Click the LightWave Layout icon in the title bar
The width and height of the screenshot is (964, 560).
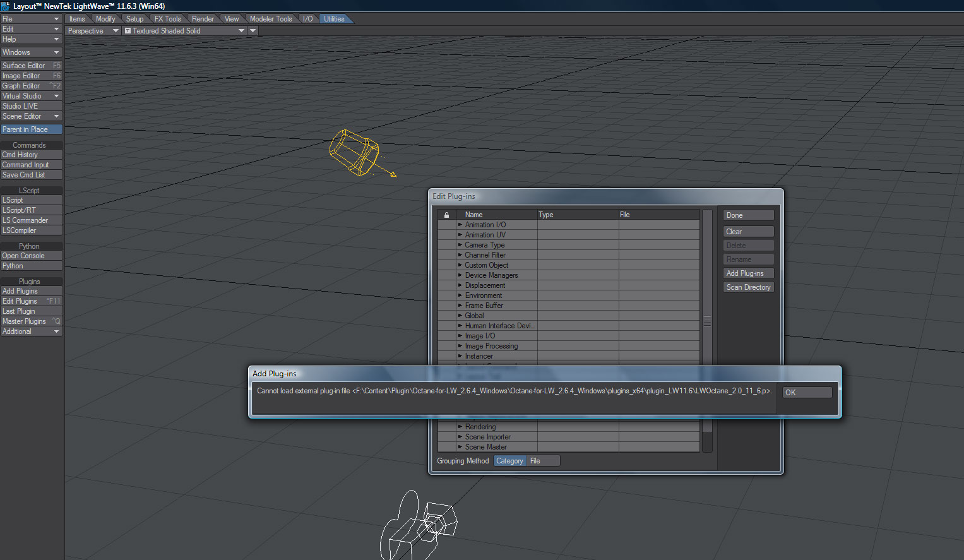tap(6, 6)
